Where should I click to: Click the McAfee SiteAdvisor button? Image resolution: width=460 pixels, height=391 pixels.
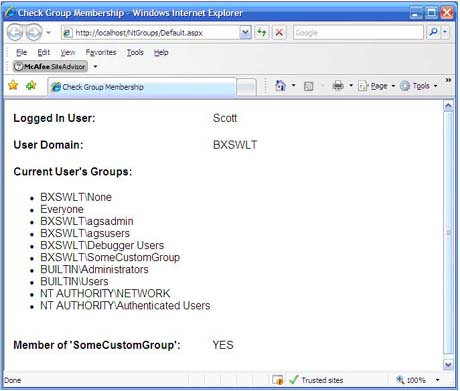[50, 67]
